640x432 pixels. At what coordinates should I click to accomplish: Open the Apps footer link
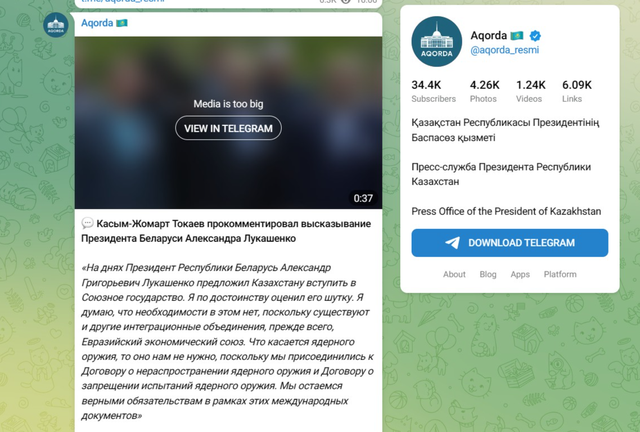[520, 274]
